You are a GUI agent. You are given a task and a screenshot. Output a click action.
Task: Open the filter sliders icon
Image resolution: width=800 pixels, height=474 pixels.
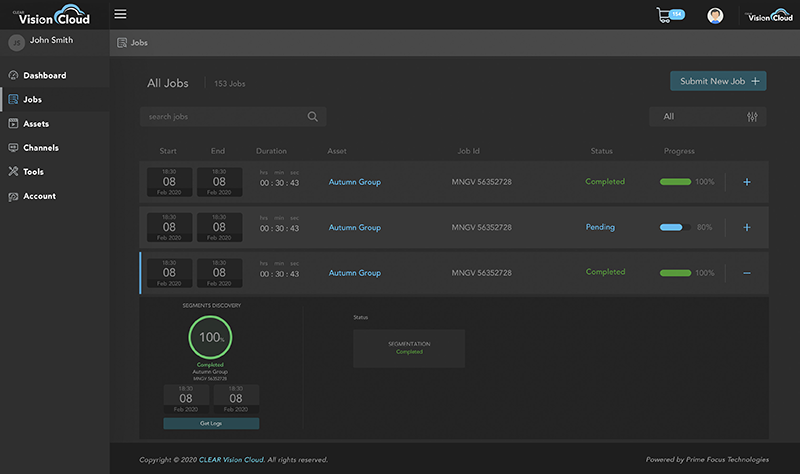(x=752, y=117)
